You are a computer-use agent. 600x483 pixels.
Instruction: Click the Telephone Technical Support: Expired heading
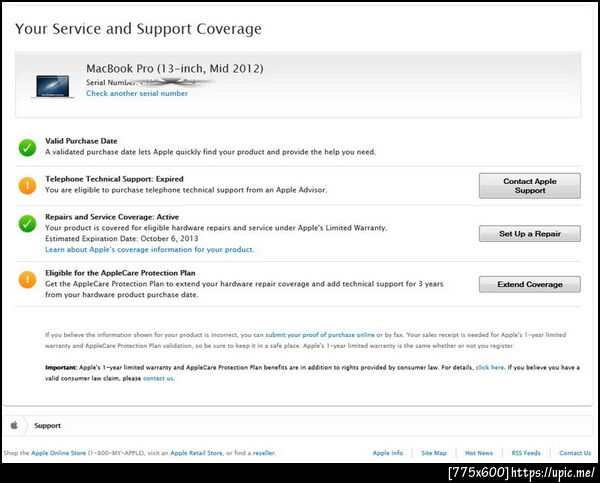114,179
